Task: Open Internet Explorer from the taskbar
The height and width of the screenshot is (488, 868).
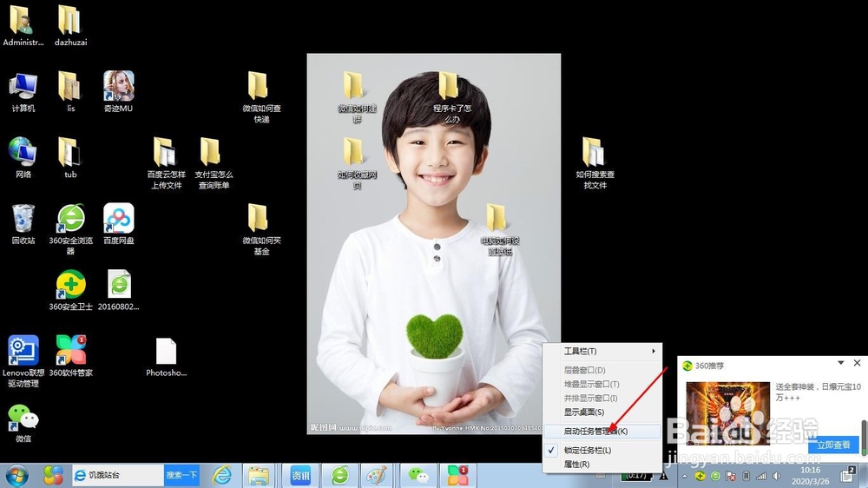Action: pos(222,475)
